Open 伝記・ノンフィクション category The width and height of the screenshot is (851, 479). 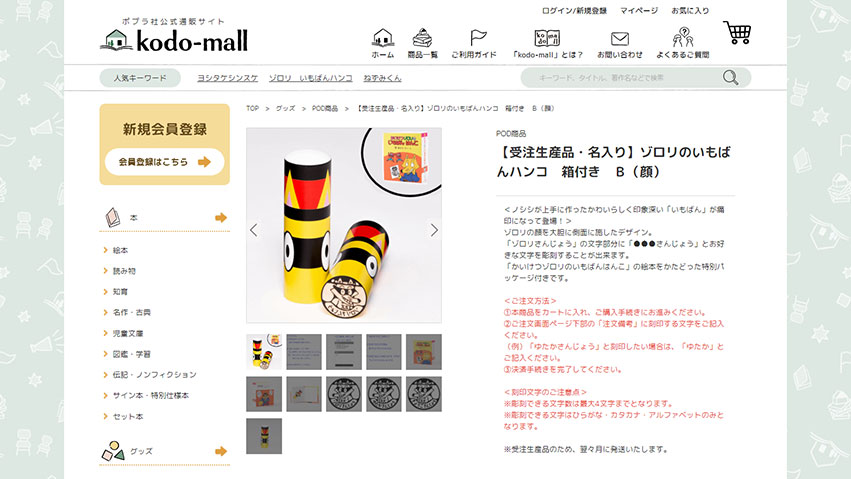154,374
